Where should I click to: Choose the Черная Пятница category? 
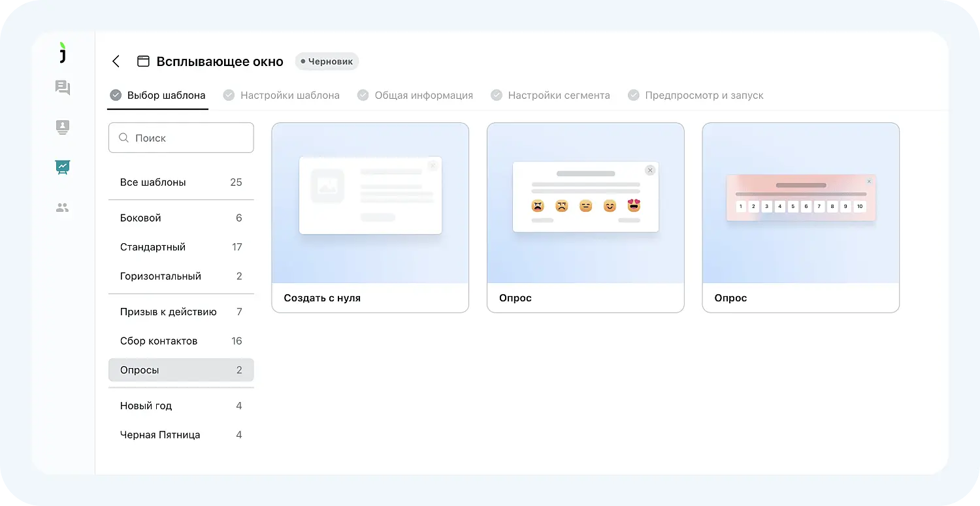[181, 435]
